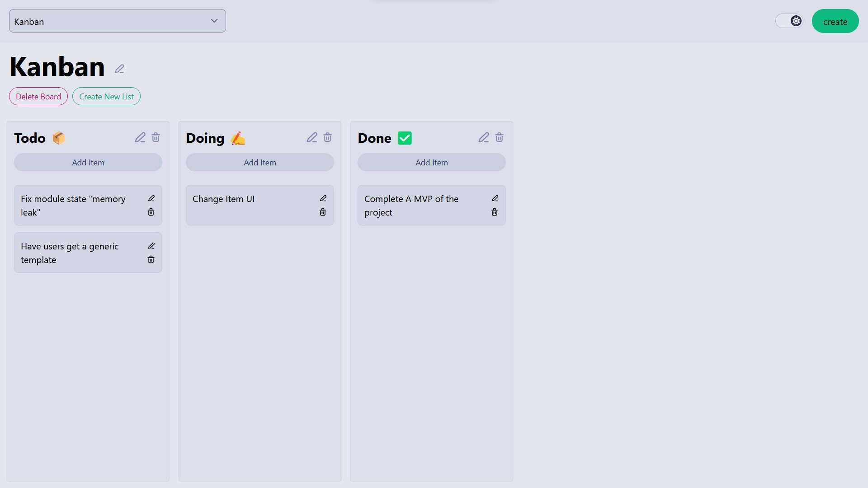868x488 pixels.
Task: Click the pencil icon to rename the Kanban board
Action: click(x=119, y=69)
